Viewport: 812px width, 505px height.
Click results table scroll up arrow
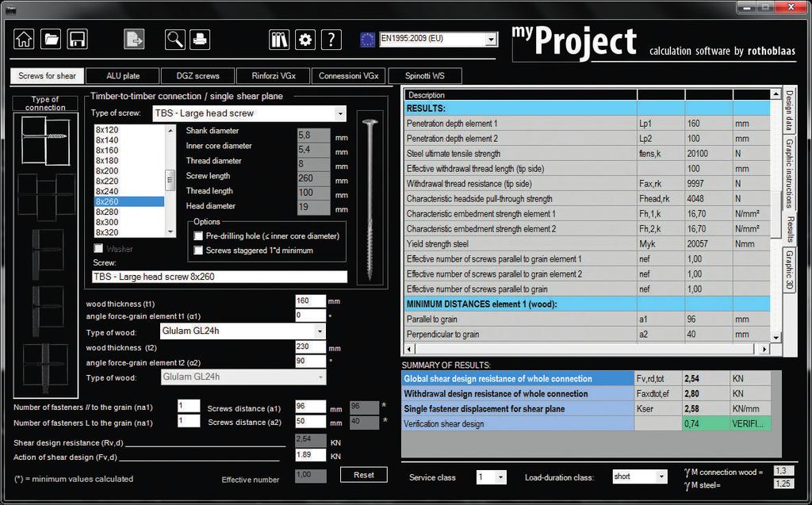tap(776, 94)
